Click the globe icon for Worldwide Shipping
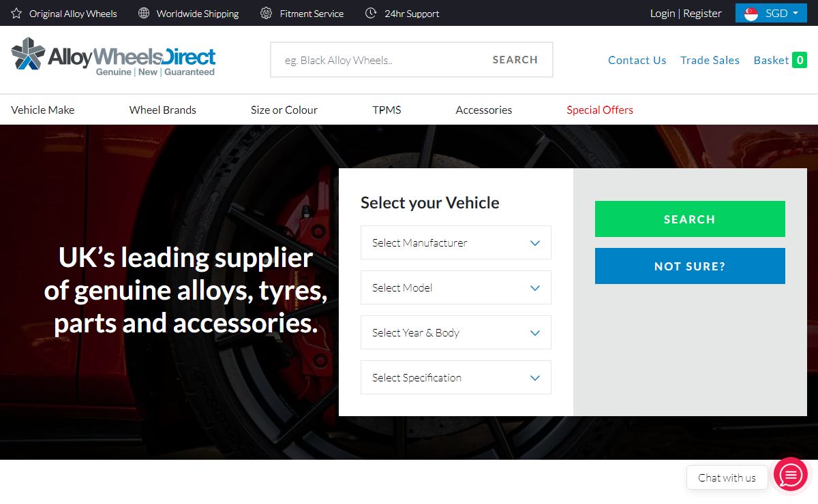 pyautogui.click(x=144, y=14)
